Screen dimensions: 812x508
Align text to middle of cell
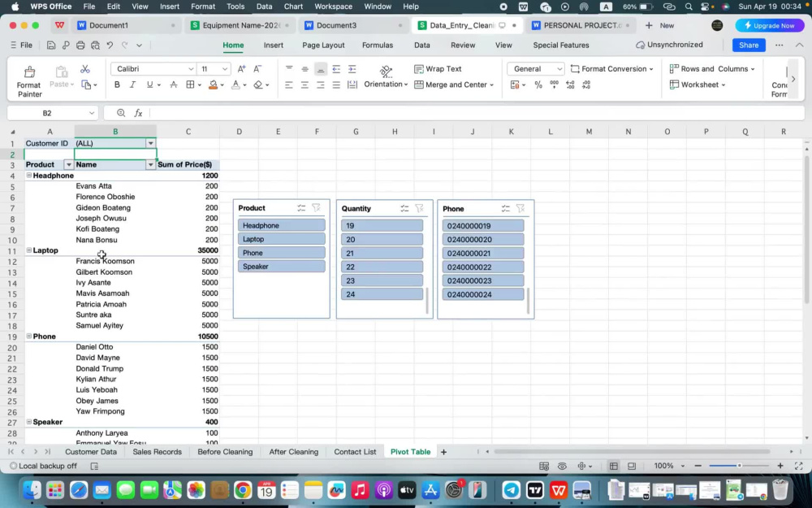click(x=305, y=69)
